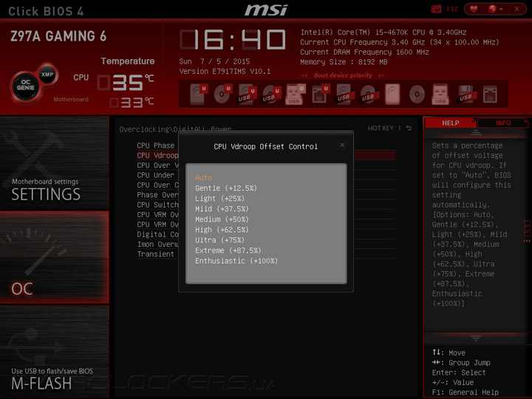Select the legacy CD/DVD boot icon
Screen dimensions: 532x399
417,94
